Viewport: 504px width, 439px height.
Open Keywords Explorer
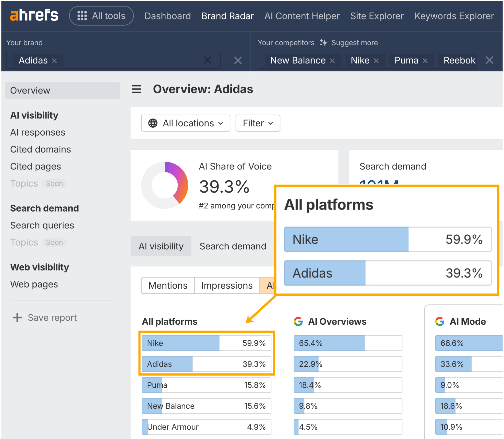(454, 16)
